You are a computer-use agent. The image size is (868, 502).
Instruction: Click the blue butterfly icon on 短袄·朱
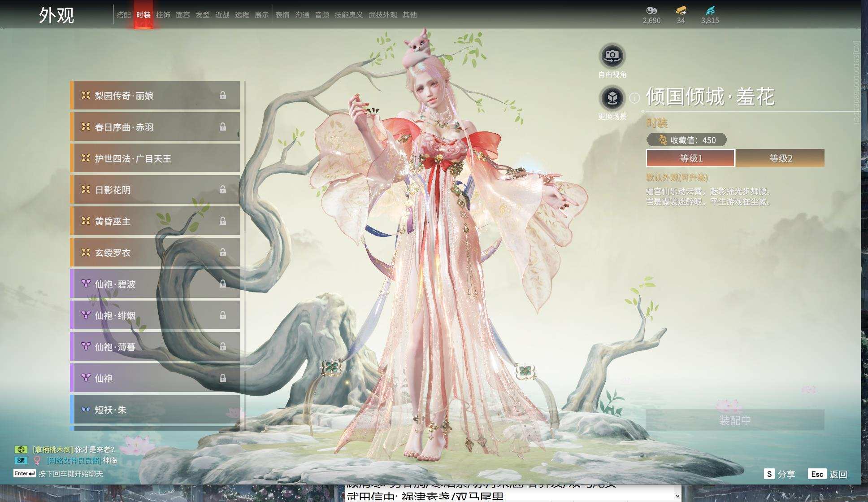pyautogui.click(x=86, y=410)
